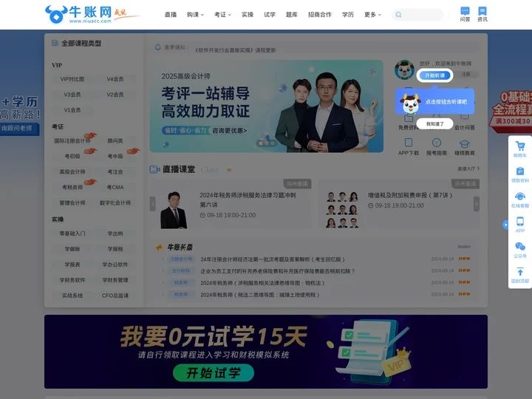532x399 pixels.
Task: Select 考中级 category
Action: pos(115,157)
